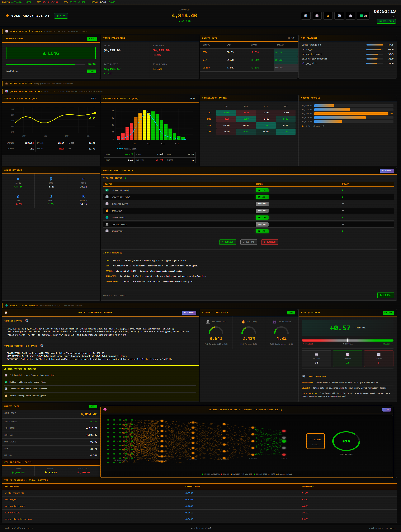Collapse the Quantitative Analytics section title
The image size is (401, 532).
pos(26,91)
